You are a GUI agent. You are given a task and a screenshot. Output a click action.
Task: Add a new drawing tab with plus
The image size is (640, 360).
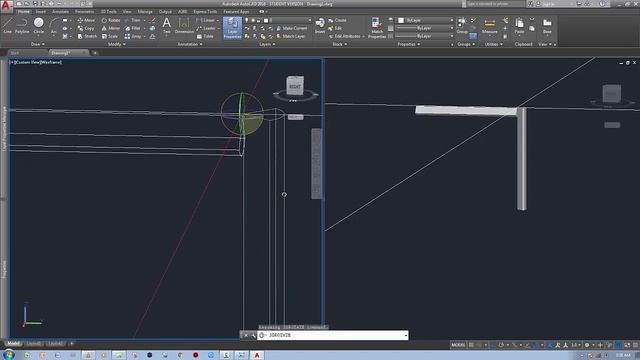click(x=95, y=53)
